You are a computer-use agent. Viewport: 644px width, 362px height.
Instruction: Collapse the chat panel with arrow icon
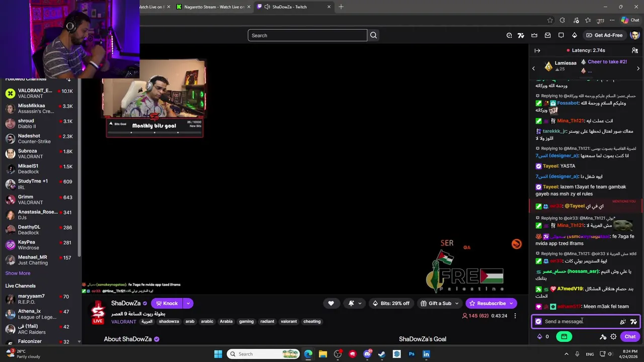pos(537,50)
